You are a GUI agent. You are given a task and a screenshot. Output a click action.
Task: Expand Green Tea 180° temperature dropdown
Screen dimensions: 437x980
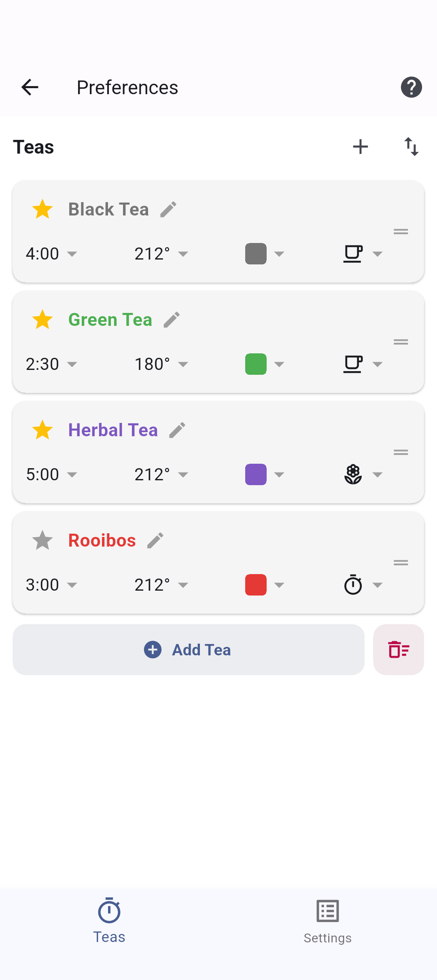tap(161, 364)
